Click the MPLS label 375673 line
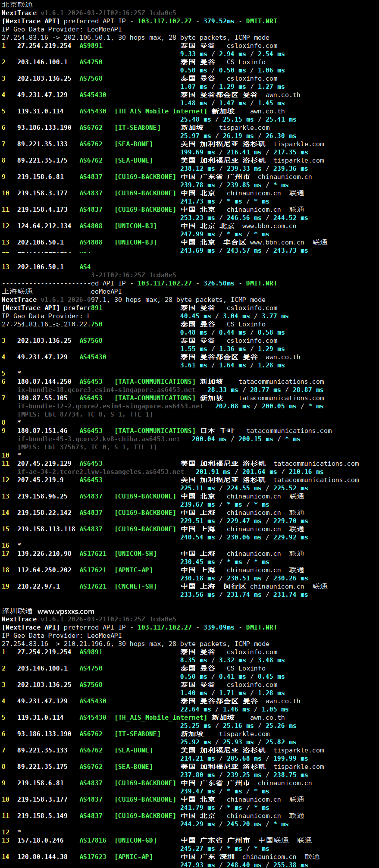This screenshot has width=379, height=868. 87,447
